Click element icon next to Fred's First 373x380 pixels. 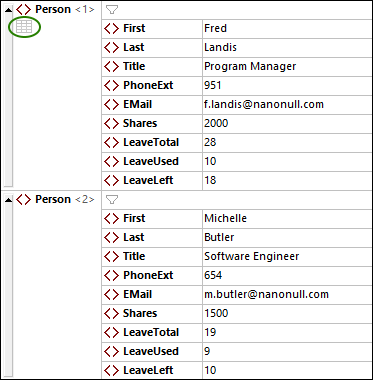(111, 29)
